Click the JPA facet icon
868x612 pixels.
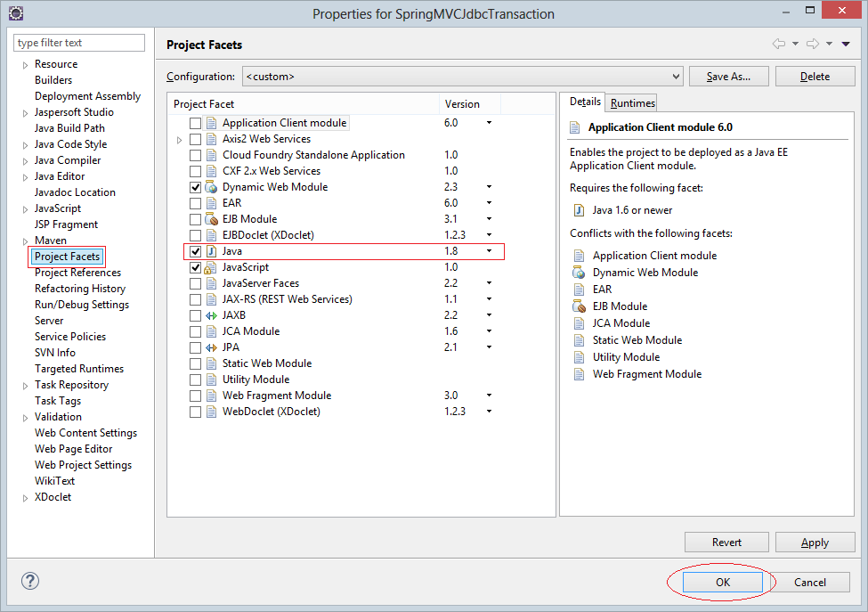pos(211,347)
